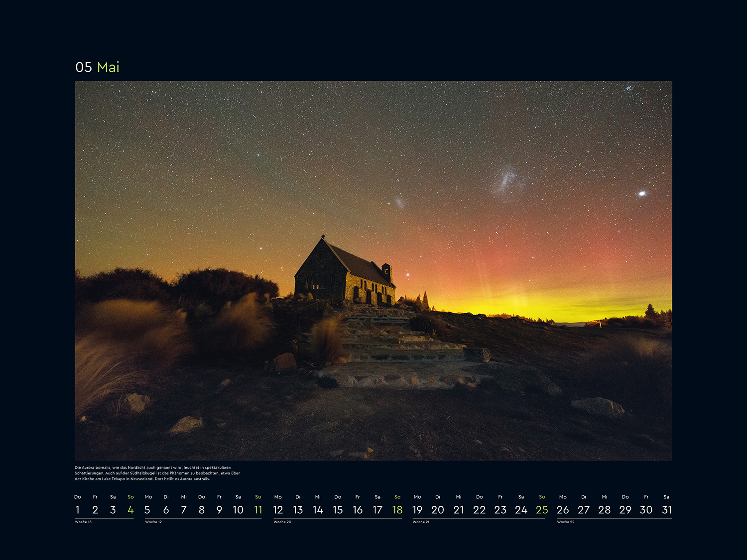Select Friday, May 23
The height and width of the screenshot is (560, 747).
coord(500,510)
